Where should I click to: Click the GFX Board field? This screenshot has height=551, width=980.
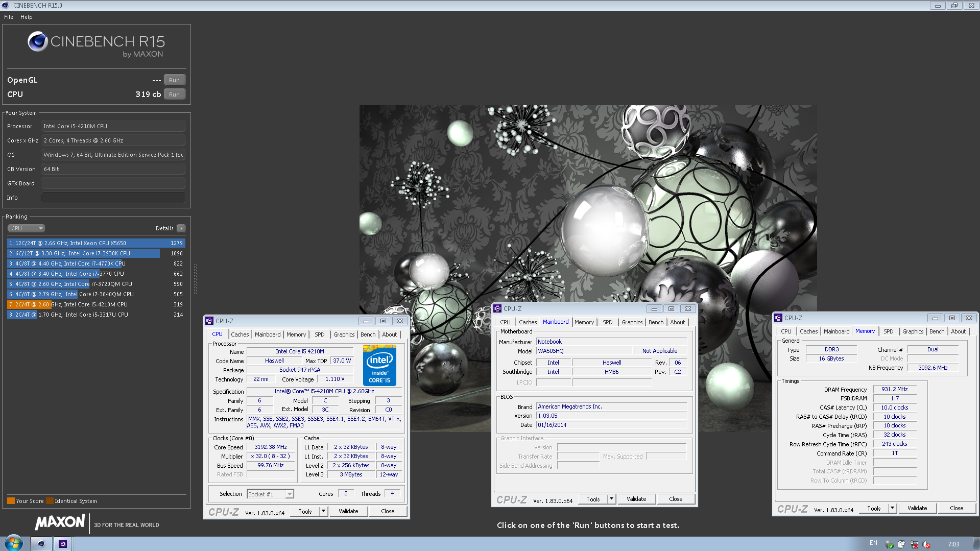click(113, 183)
